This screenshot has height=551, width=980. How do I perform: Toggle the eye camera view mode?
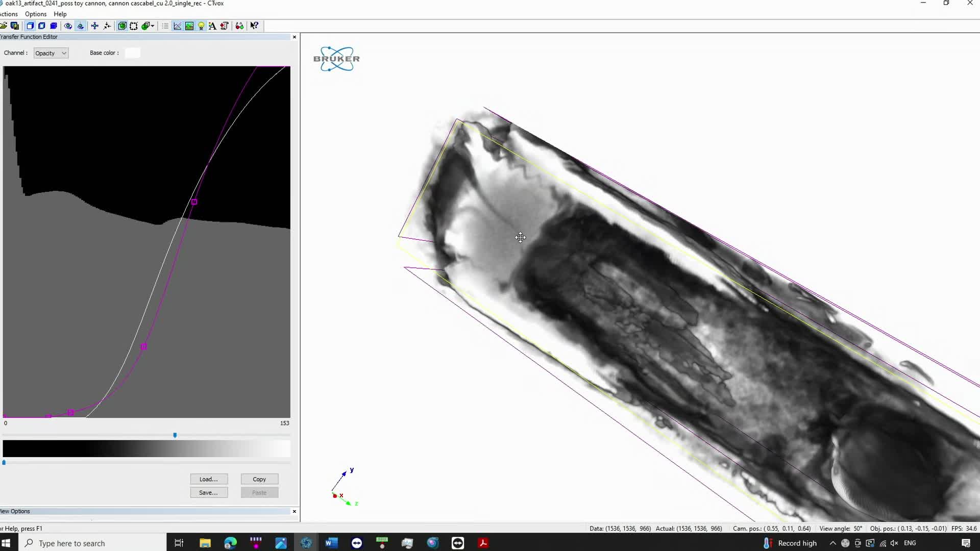pos(68,26)
